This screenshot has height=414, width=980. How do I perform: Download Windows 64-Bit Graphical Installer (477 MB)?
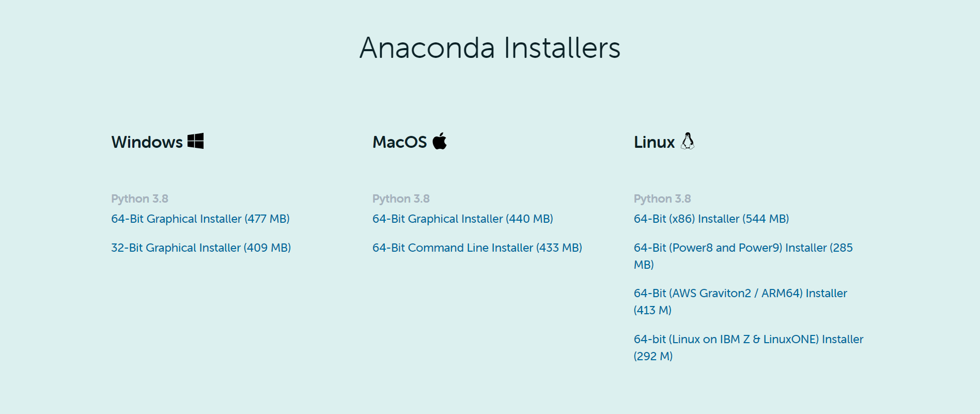tap(200, 219)
